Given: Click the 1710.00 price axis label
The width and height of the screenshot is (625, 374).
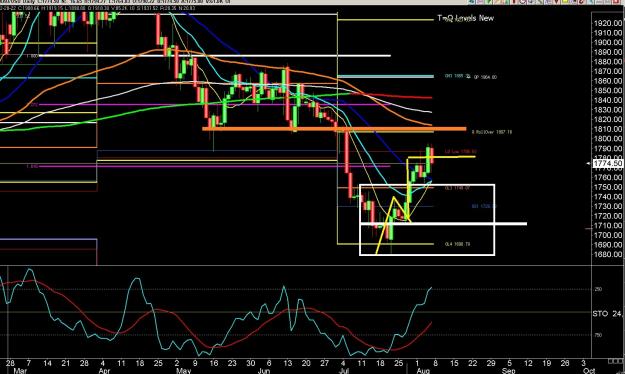Looking at the screenshot, I should coord(608,225).
